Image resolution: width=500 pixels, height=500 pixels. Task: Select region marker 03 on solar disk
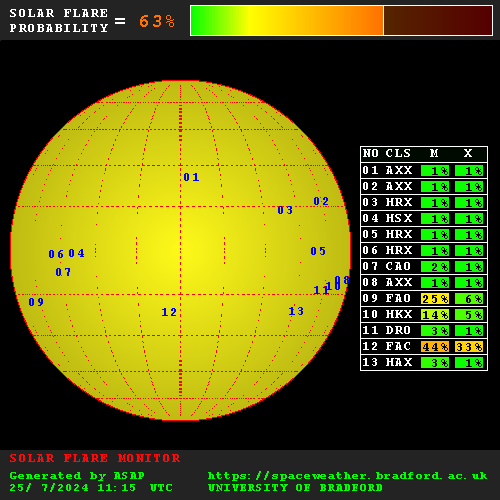click(285, 210)
